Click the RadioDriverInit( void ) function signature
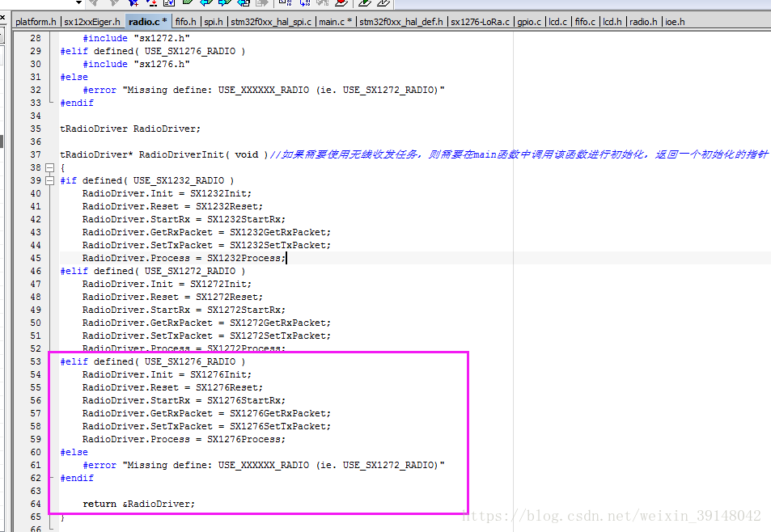The width and height of the screenshot is (771, 532). [163, 154]
